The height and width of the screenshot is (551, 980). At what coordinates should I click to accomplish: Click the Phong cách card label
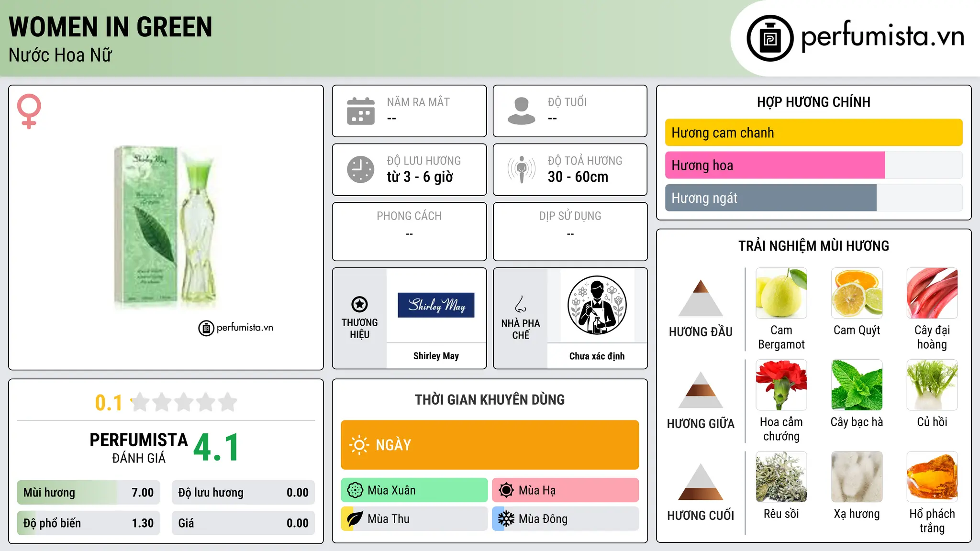pyautogui.click(x=409, y=216)
